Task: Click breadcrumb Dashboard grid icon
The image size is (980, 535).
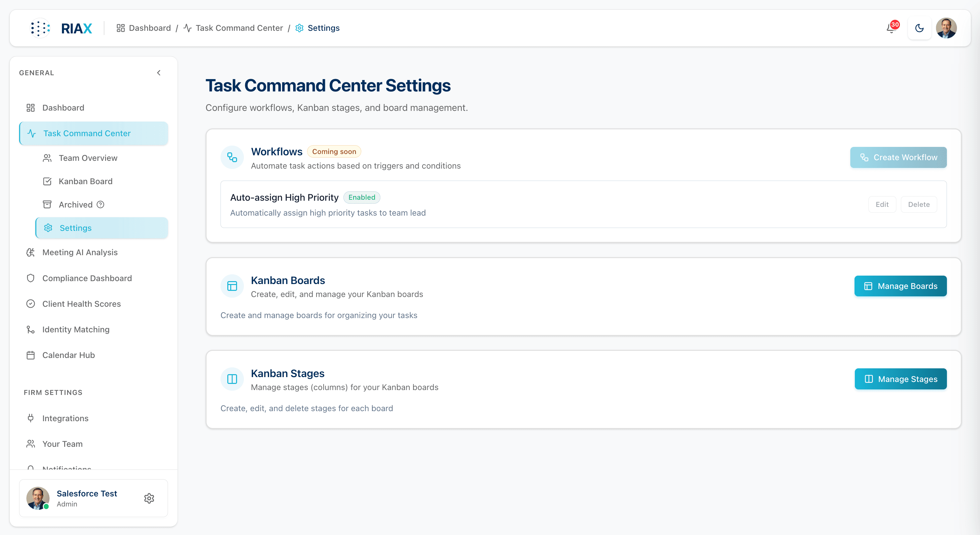Action: (121, 28)
